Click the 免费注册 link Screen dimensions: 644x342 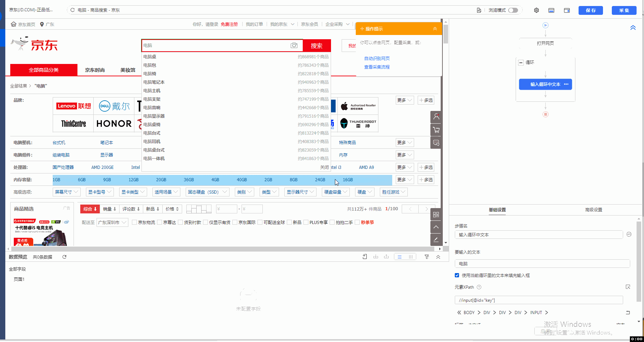229,24
